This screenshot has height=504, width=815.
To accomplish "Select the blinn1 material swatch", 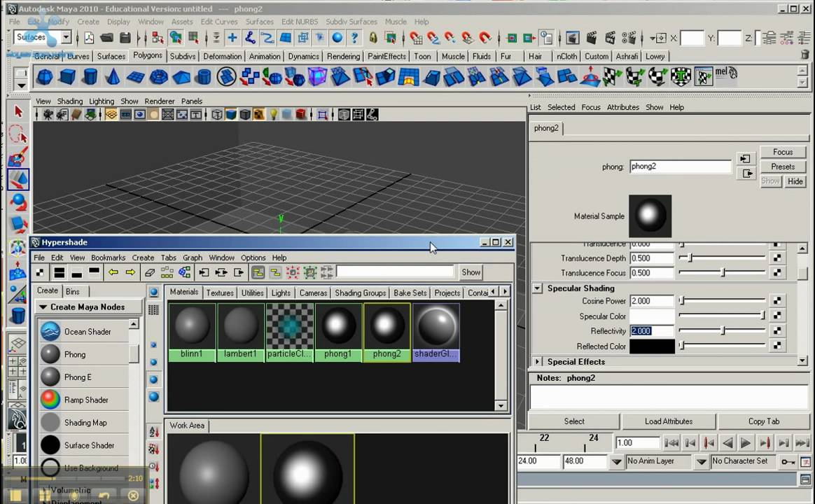I will click(192, 332).
